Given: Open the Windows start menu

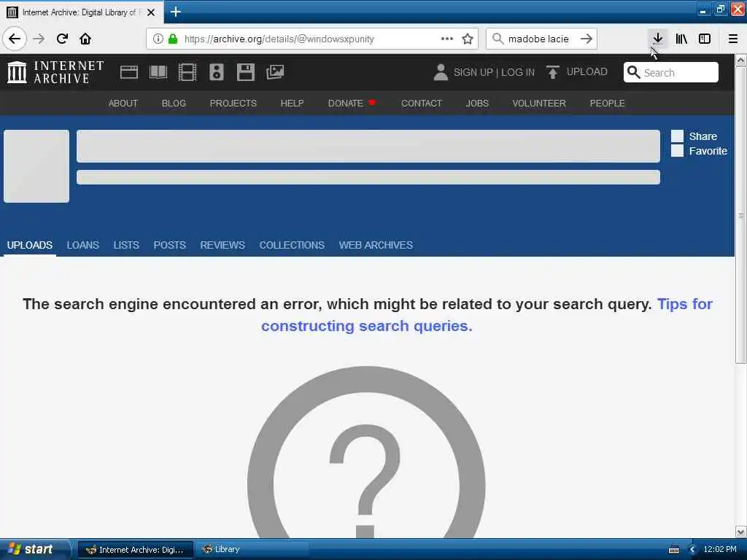Looking at the screenshot, I should 34,550.
